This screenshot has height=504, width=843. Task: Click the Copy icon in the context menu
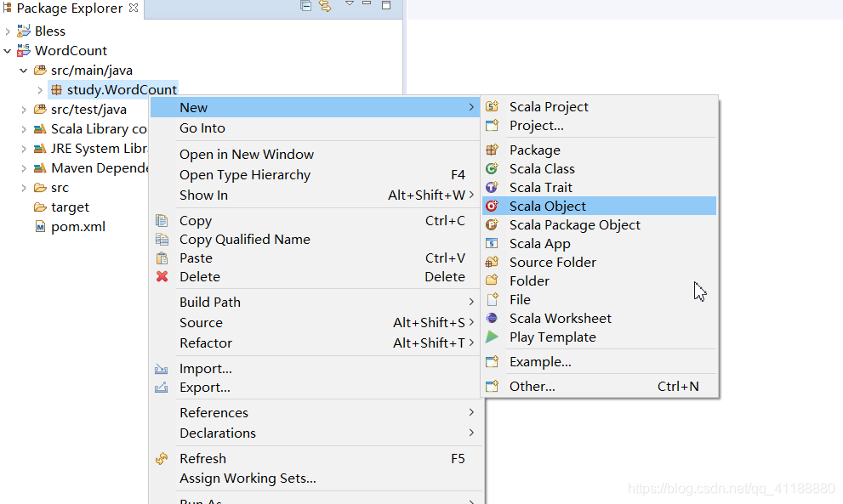pyautogui.click(x=162, y=220)
